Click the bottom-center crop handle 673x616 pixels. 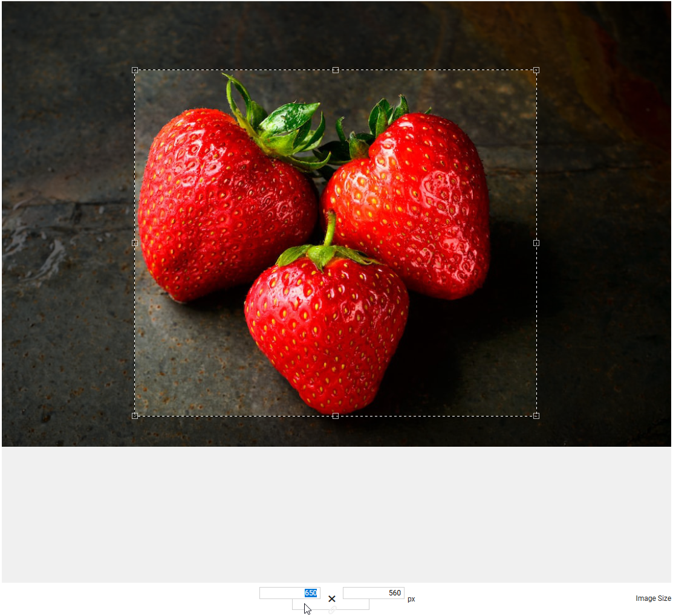pyautogui.click(x=336, y=416)
